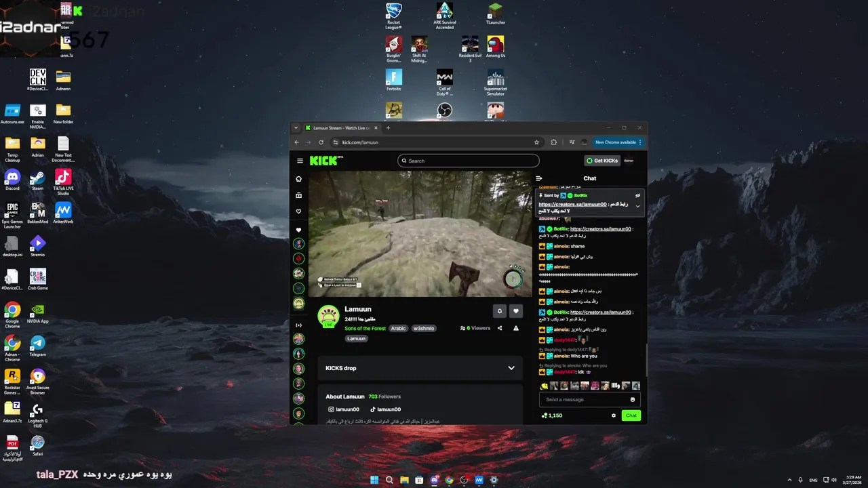
Task: Open lamuun00 Instagram link
Action: 344,409
